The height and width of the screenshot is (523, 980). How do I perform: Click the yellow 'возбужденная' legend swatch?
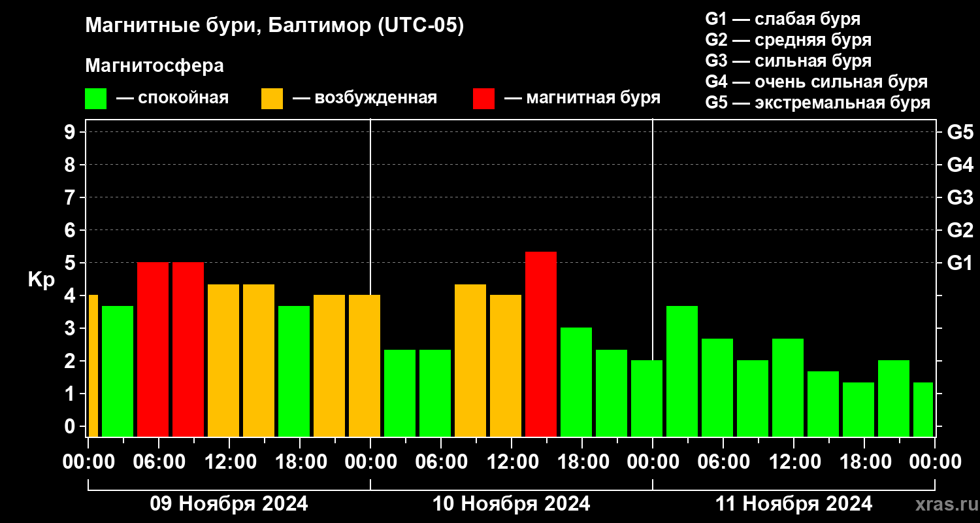pyautogui.click(x=272, y=99)
